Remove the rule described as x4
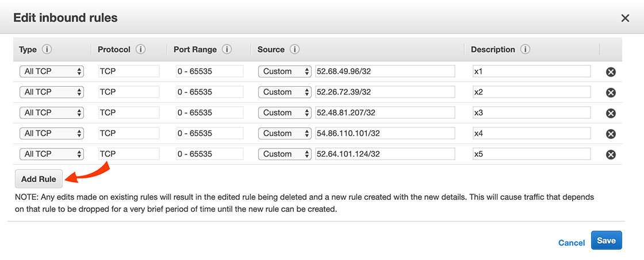 click(x=611, y=134)
